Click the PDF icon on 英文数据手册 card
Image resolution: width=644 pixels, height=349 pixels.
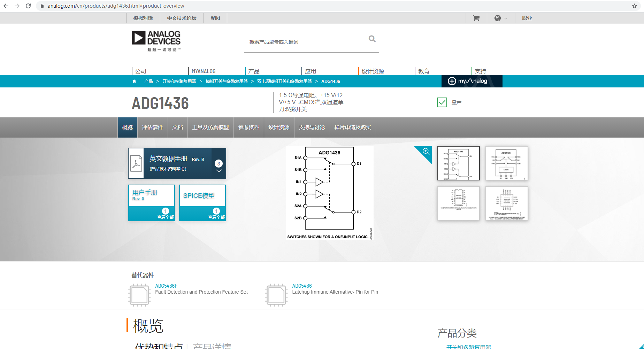(137, 163)
